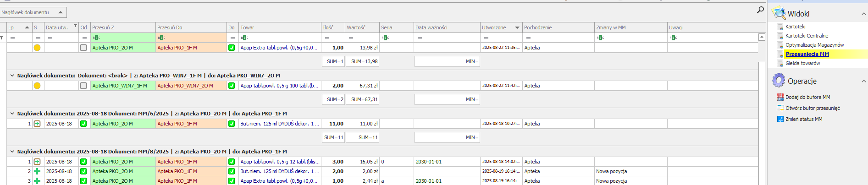Viewport: 868px width, 185px height.
Task: Toggle green Do checkbox in Apap Extra 13,98 zł row
Action: pyautogui.click(x=232, y=48)
